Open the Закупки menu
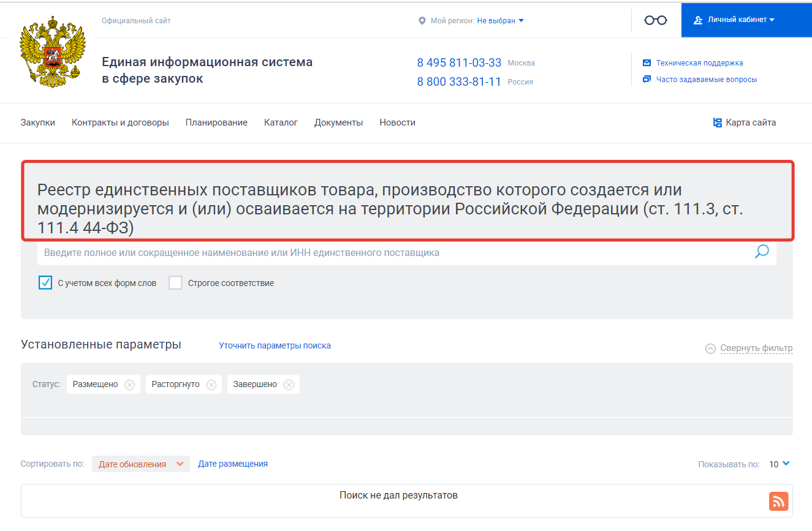812x531 pixels. click(38, 122)
